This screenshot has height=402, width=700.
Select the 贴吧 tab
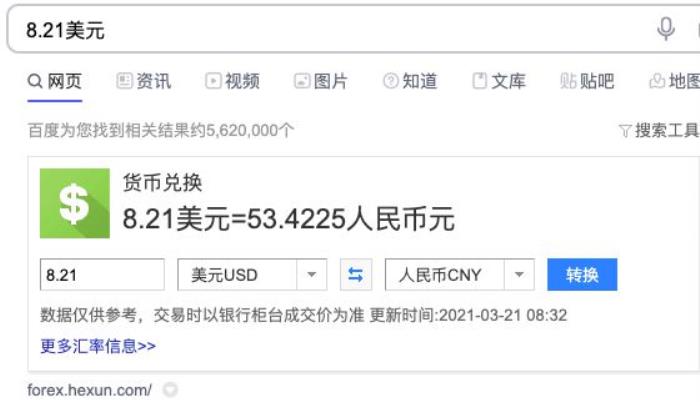tap(587, 82)
